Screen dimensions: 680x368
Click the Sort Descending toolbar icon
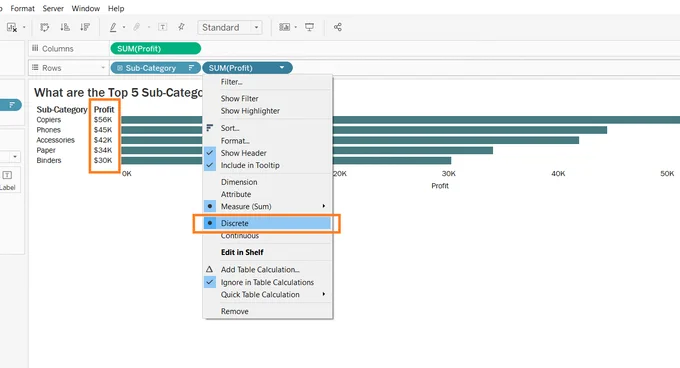[x=85, y=27]
